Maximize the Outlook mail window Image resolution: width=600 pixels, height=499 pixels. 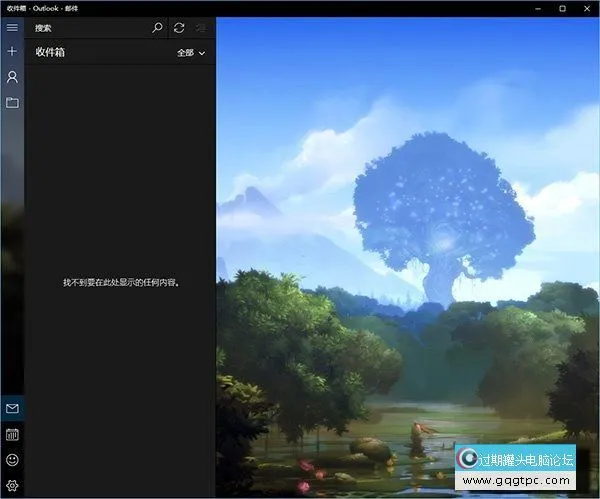tap(562, 8)
